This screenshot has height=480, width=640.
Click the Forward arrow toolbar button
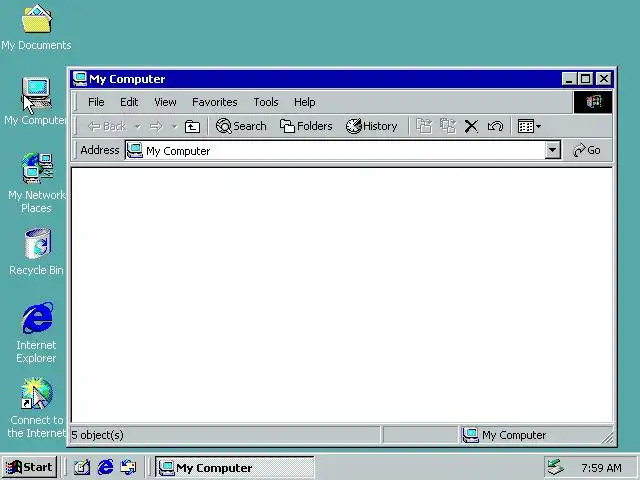pos(156,127)
